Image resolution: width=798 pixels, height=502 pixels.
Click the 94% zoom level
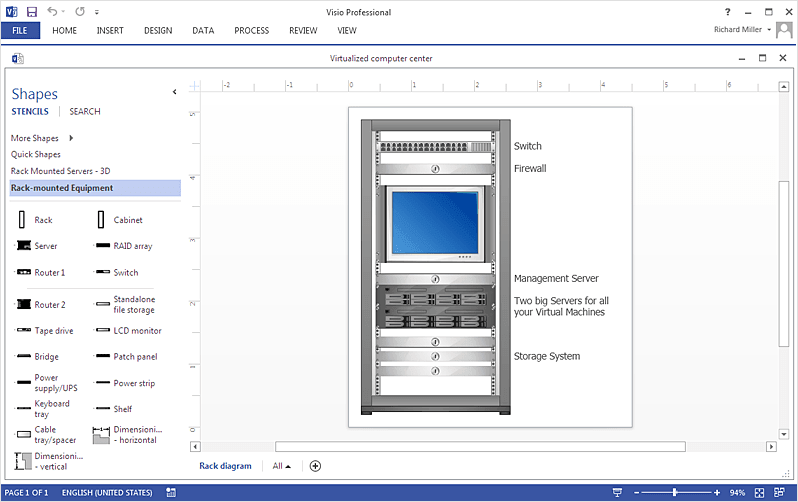click(737, 493)
